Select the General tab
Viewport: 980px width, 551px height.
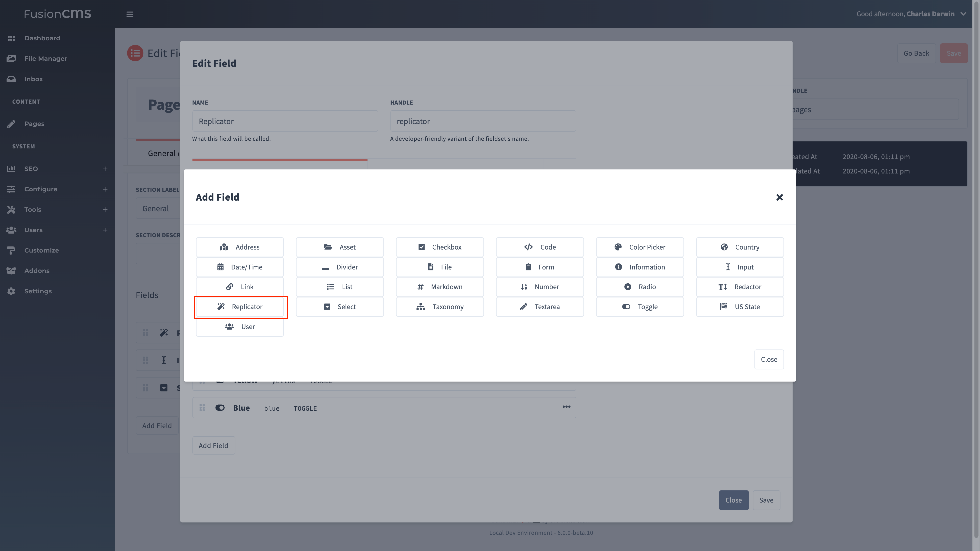click(162, 153)
